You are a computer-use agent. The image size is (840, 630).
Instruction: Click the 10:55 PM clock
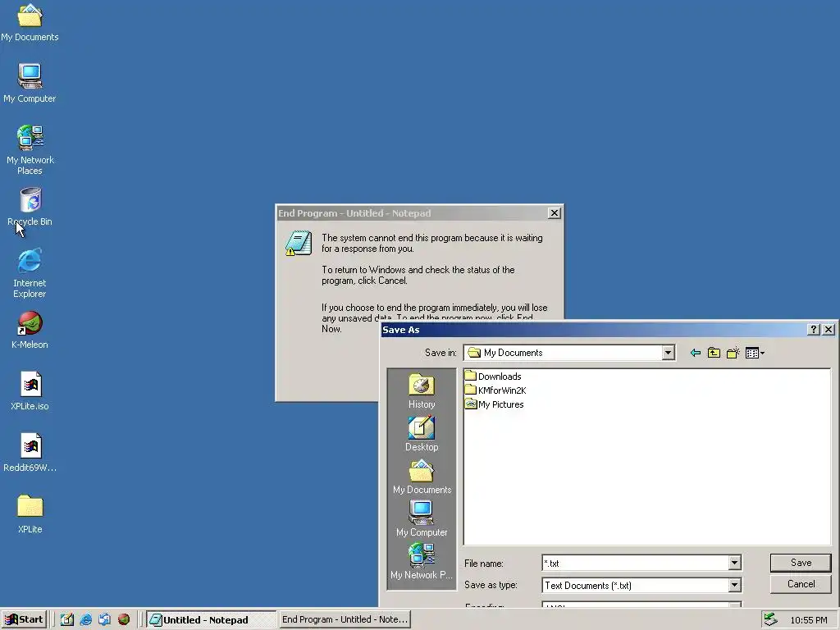click(808, 620)
